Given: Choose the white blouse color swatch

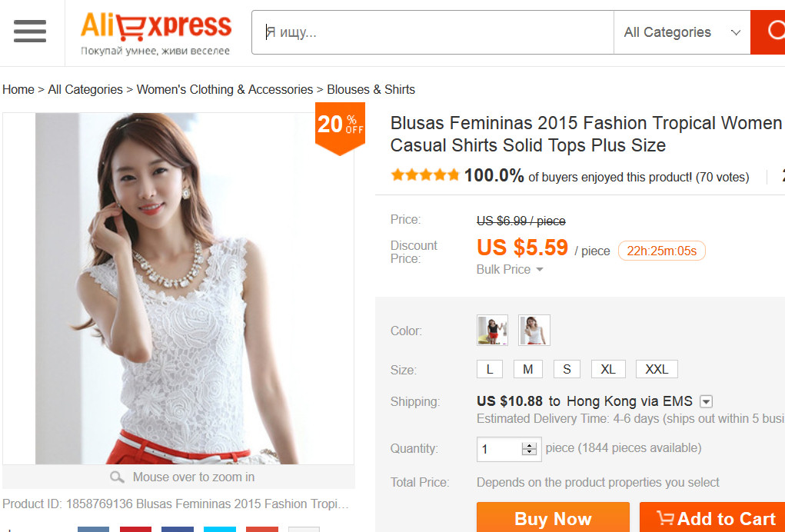Looking at the screenshot, I should tap(534, 331).
